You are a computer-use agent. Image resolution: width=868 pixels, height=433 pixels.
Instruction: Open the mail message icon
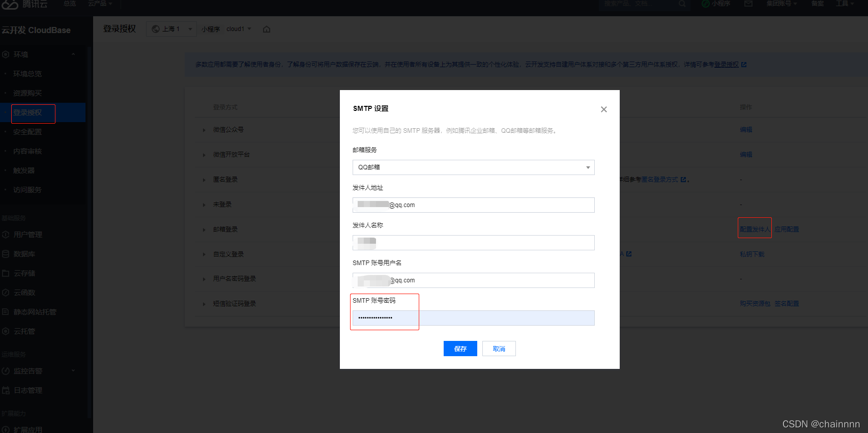(748, 4)
